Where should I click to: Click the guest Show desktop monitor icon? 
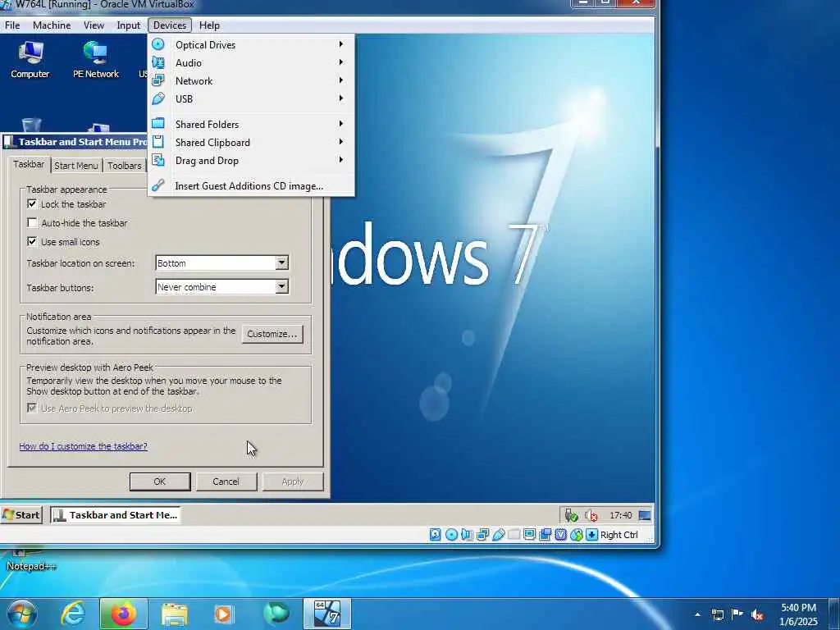645,515
